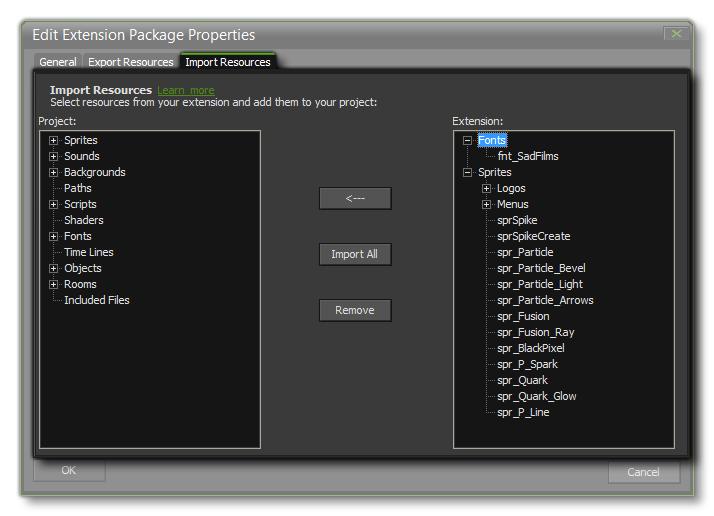Expand the Objects folder in Project tree
This screenshot has width=714, height=516.
point(53,269)
